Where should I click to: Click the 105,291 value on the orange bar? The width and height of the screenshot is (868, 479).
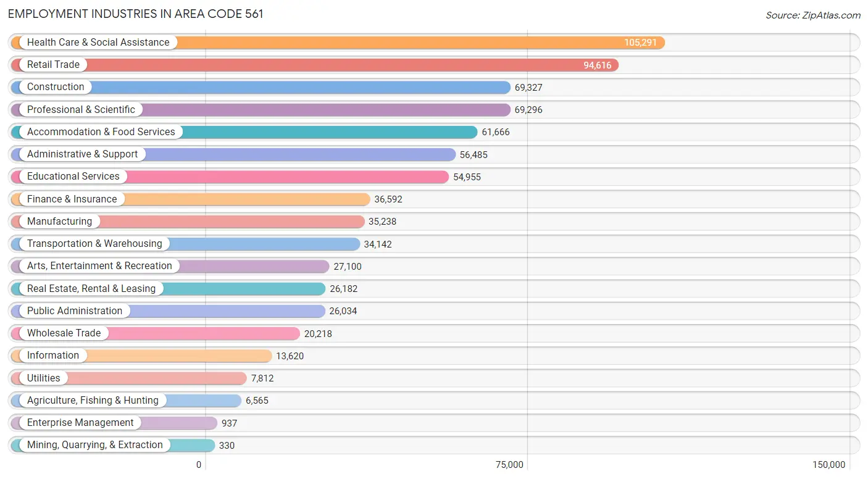pyautogui.click(x=640, y=43)
